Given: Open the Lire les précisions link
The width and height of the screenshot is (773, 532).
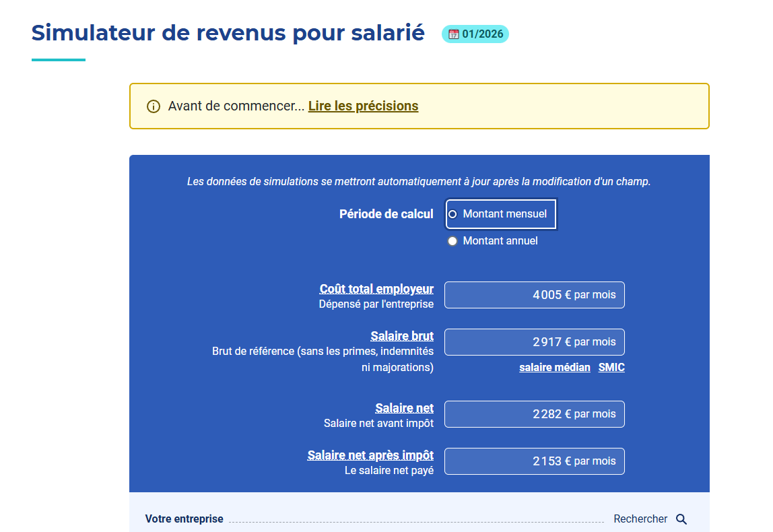Looking at the screenshot, I should point(364,106).
